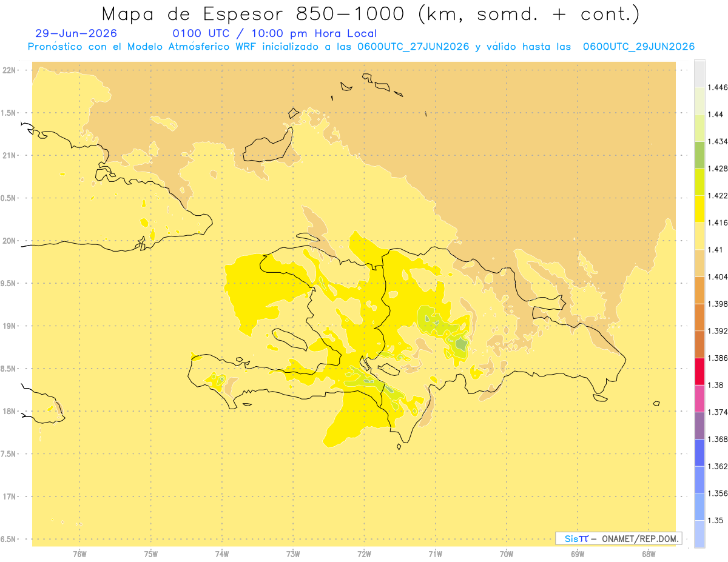This screenshot has width=728, height=562.
Task: Click the legend value 1.416
Action: tap(718, 222)
